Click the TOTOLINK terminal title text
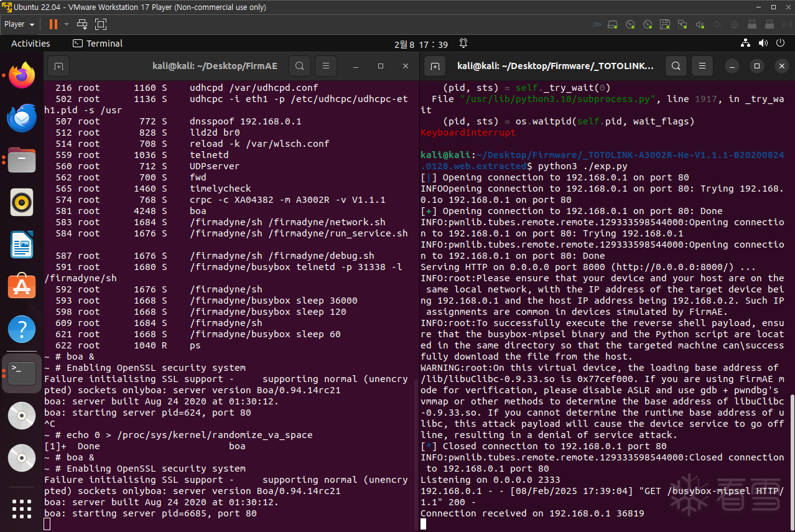 click(556, 66)
